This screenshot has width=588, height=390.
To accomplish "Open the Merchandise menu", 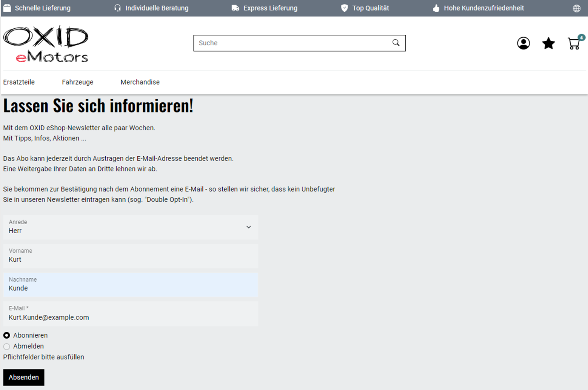I will [140, 82].
